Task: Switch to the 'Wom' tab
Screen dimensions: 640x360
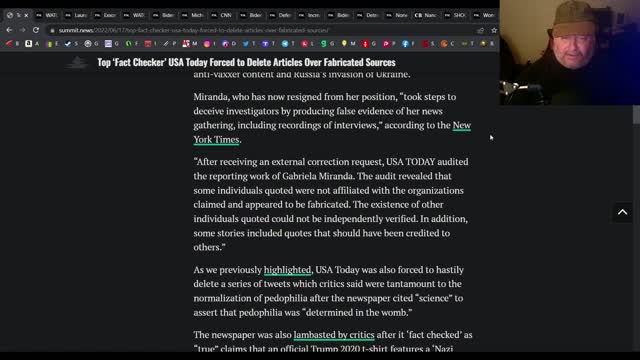Action: (x=484, y=15)
